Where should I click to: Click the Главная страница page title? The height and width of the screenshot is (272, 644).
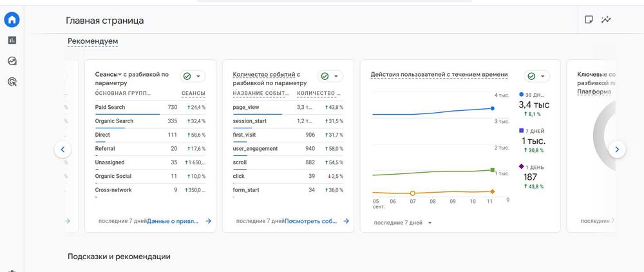(105, 21)
